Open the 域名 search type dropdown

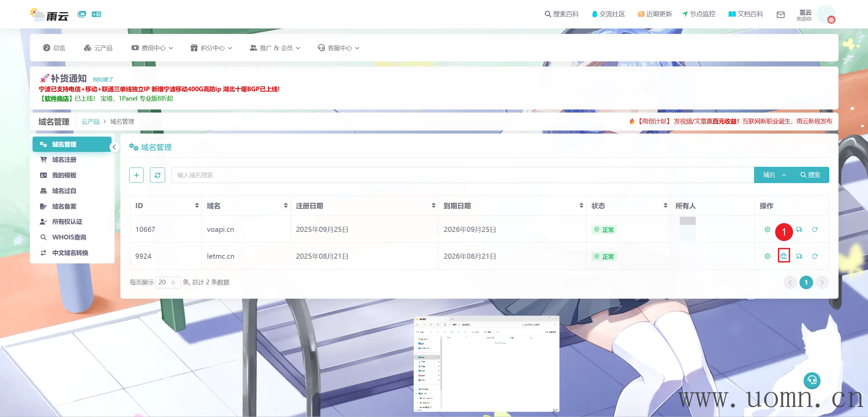coord(774,175)
